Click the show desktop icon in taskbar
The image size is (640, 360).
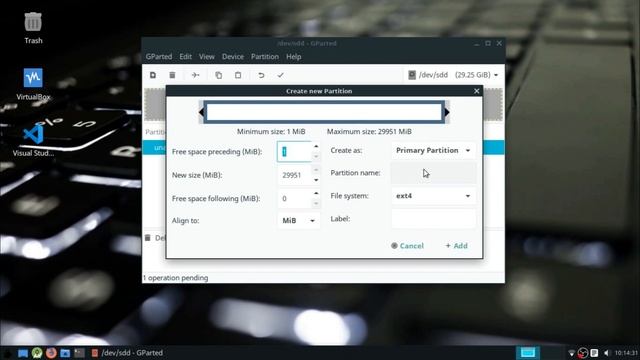pos(23,353)
